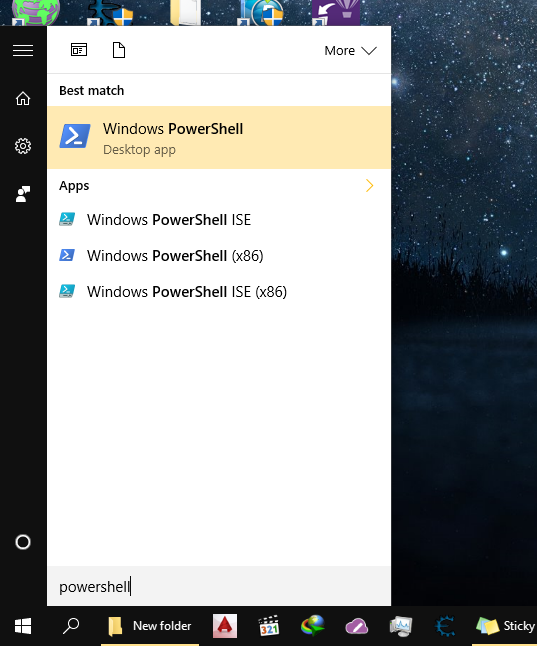Click the PowerShell (x86) result icon

(x=67, y=255)
